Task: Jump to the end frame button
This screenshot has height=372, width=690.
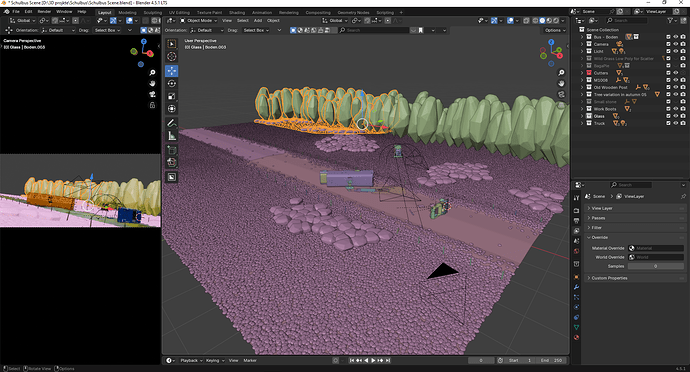Action: (388, 361)
